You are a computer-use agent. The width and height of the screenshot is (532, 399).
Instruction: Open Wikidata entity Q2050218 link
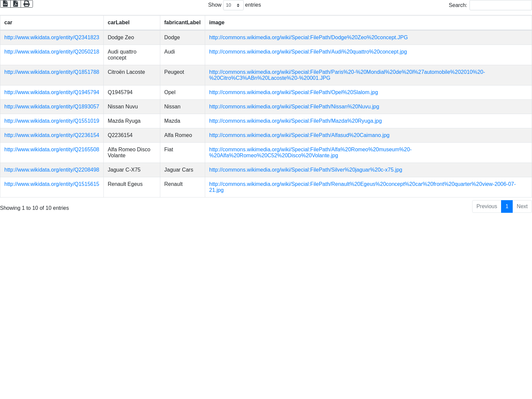tap(52, 52)
